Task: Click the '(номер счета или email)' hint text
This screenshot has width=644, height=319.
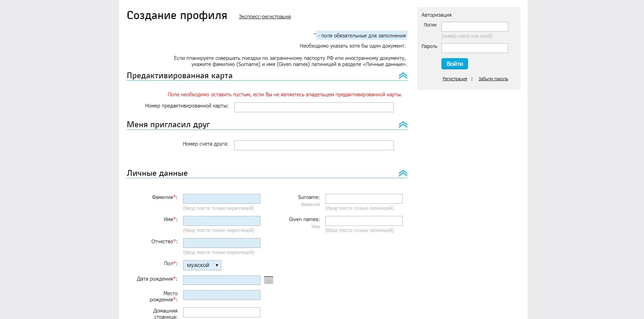Action: pyautogui.click(x=467, y=36)
